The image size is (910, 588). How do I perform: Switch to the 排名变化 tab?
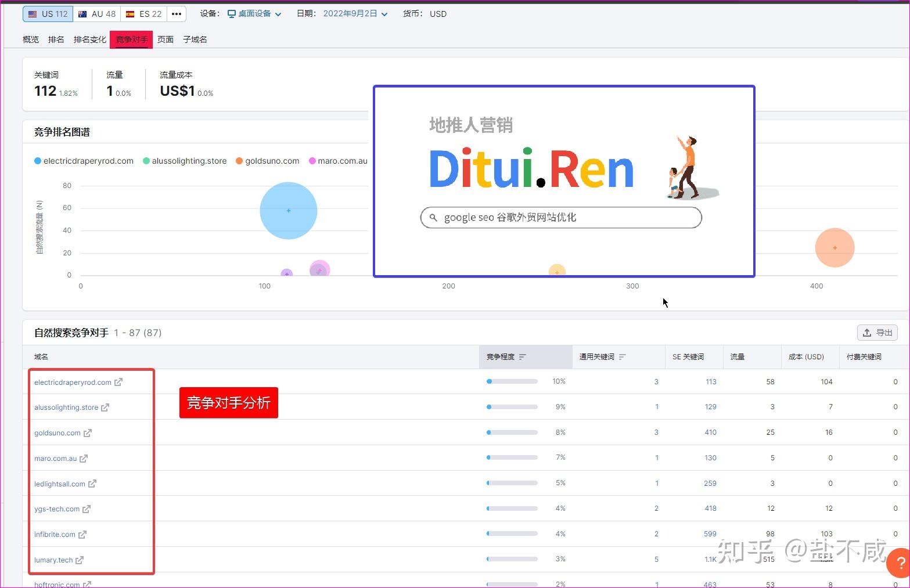click(x=90, y=39)
